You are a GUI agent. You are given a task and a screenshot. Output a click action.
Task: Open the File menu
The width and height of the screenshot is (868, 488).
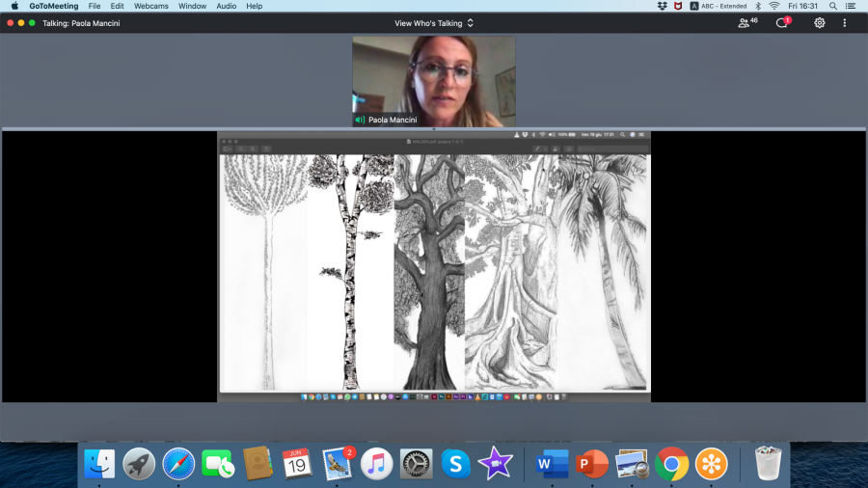pos(95,6)
